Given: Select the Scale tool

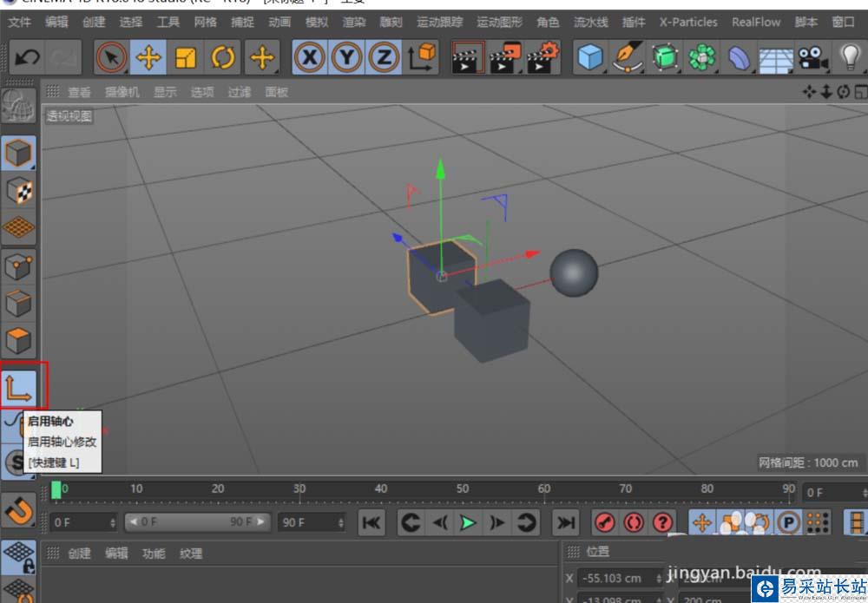Looking at the screenshot, I should (x=186, y=58).
